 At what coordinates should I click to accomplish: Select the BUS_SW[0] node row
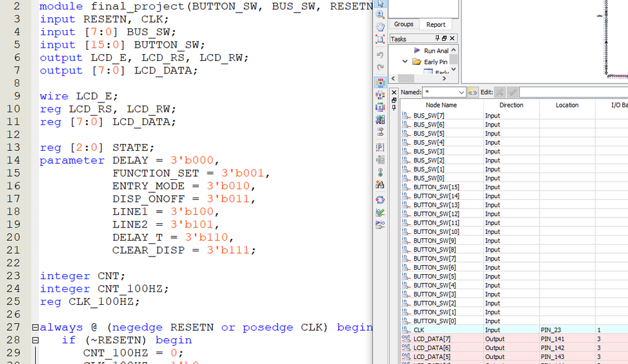point(514,178)
